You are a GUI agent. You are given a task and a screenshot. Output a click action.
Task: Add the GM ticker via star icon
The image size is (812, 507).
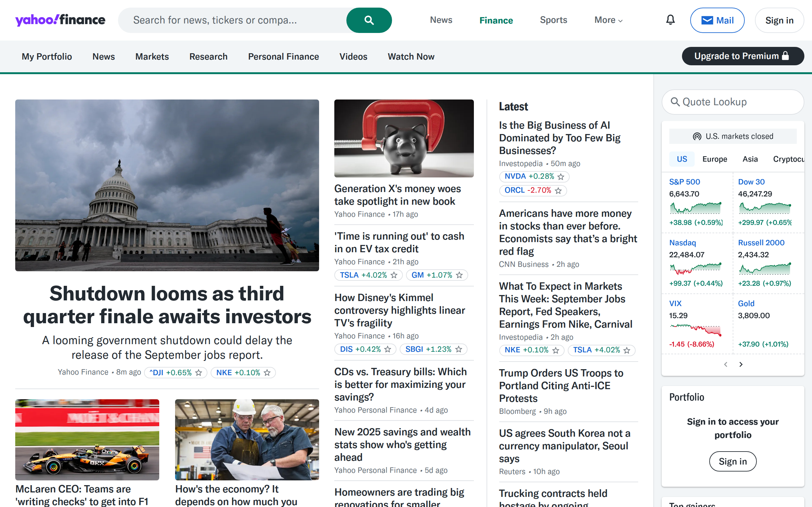coord(459,275)
